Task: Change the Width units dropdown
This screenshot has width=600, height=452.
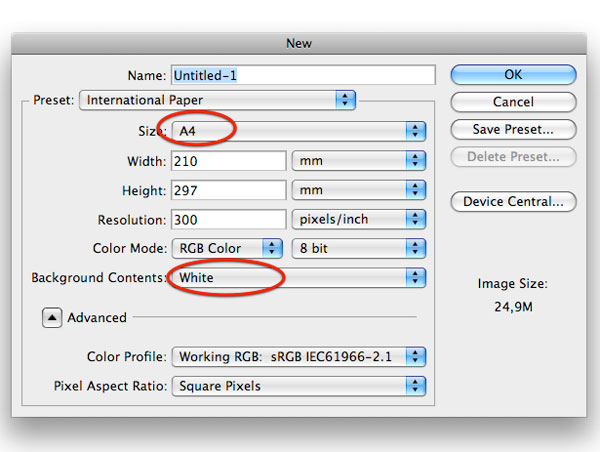Action: click(358, 160)
